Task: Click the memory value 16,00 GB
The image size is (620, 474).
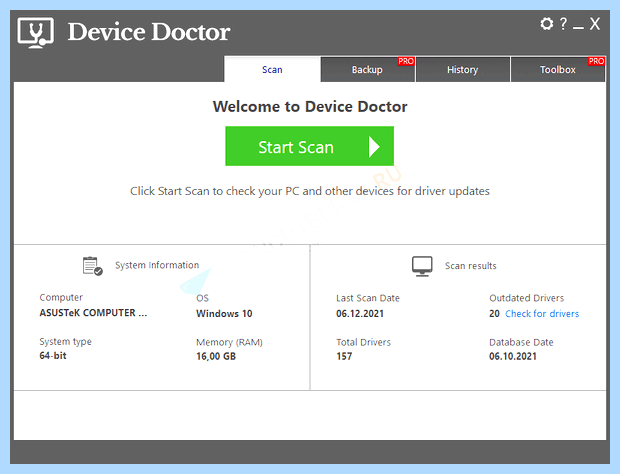Action: 216,356
